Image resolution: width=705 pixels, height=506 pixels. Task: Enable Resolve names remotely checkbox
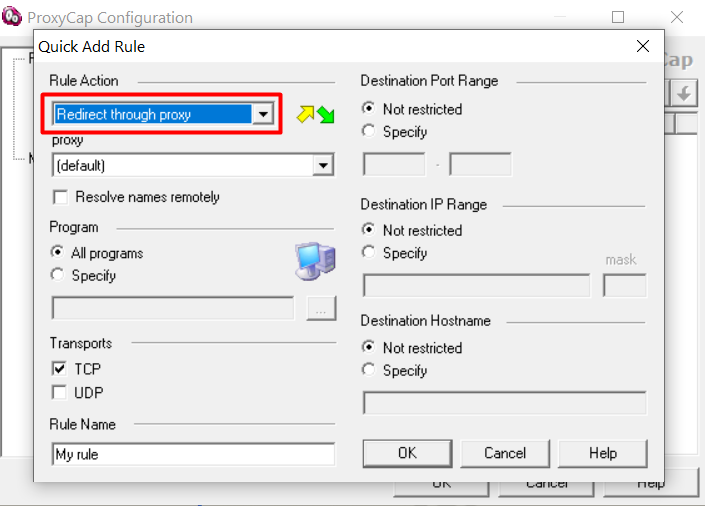pos(60,197)
